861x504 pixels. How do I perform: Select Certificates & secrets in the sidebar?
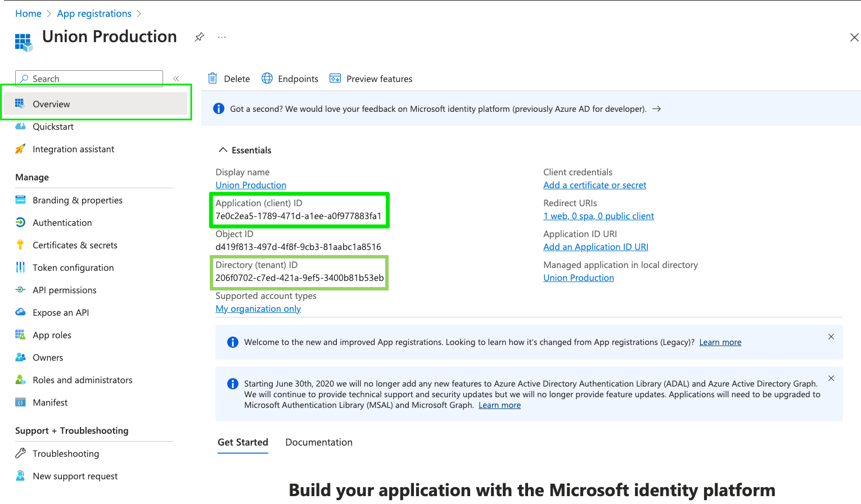[x=75, y=245]
